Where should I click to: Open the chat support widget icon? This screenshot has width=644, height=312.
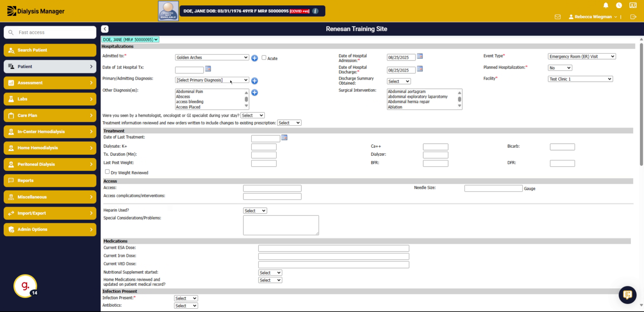[627, 295]
